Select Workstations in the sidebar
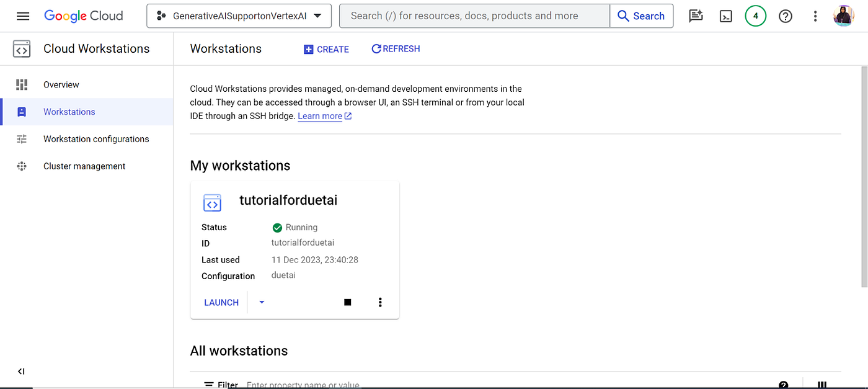Image resolution: width=868 pixels, height=389 pixels. pos(87,112)
